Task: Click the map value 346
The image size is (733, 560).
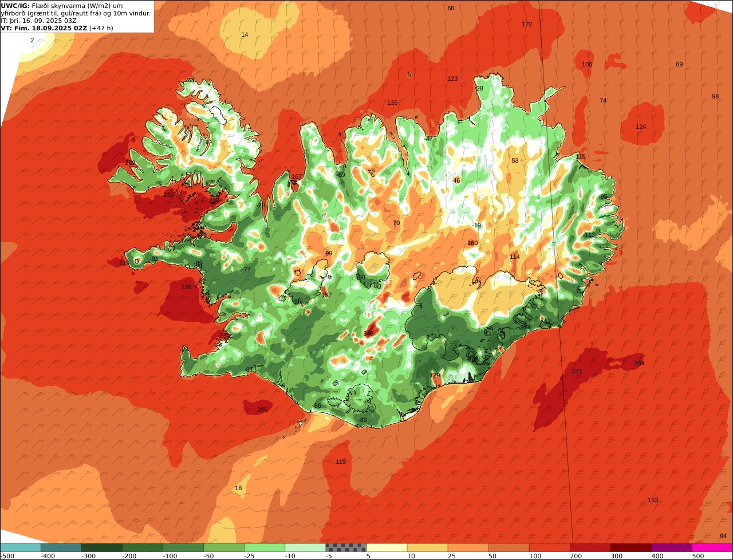Action: (368, 333)
